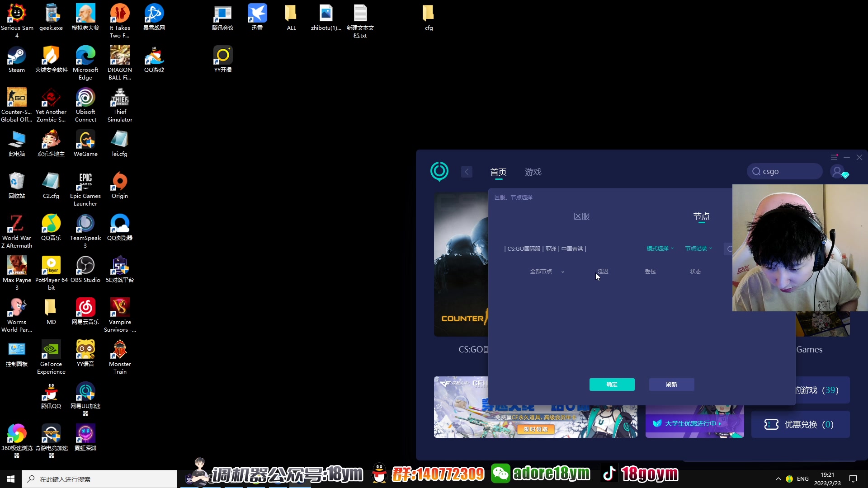Screen dimensions: 868x488
Task: Select the cfg folder on desktop
Action: point(429,17)
